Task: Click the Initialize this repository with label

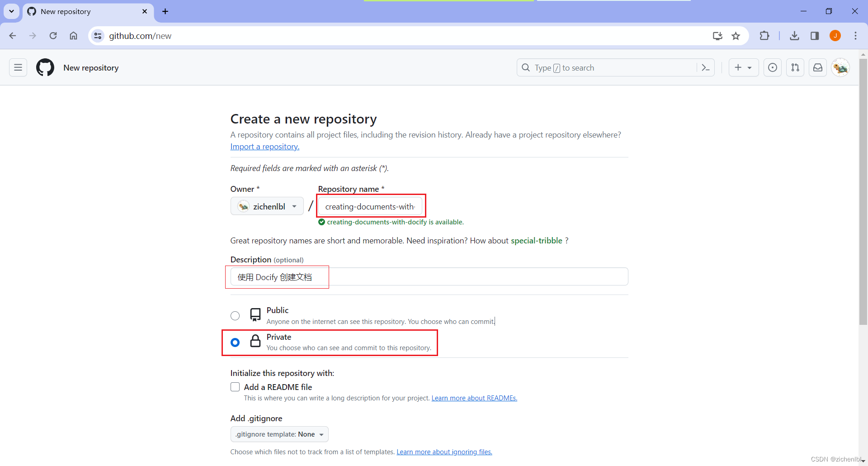Action: (282, 373)
